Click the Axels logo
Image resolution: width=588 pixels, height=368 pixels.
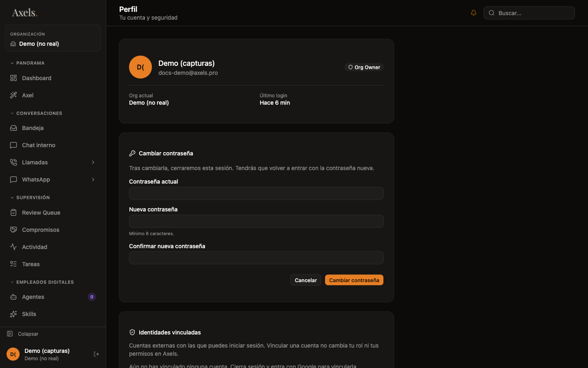click(x=24, y=13)
